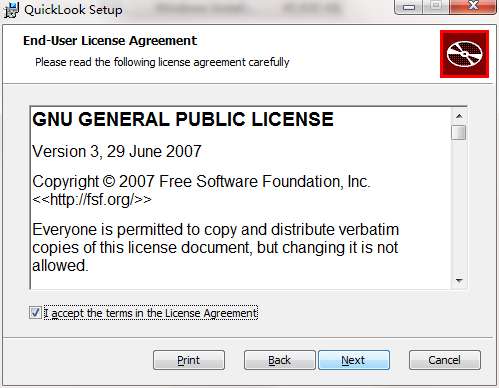499x388 pixels.
Task: Click the license scrollbar up arrow
Action: [459, 116]
